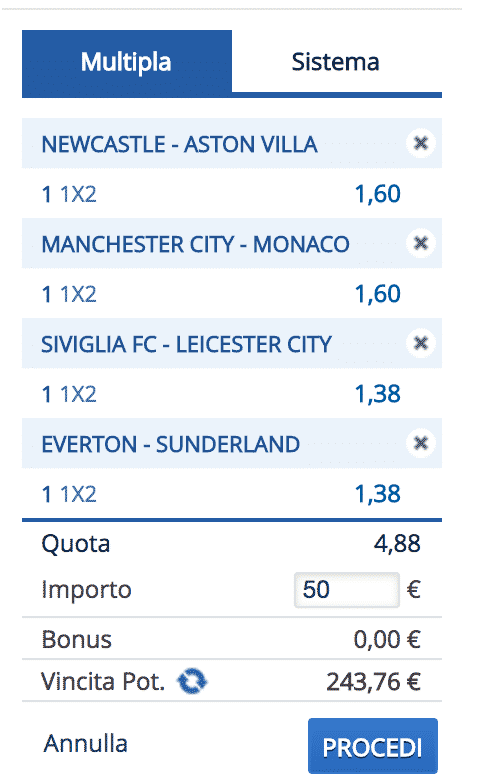The height and width of the screenshot is (778, 478).
Task: Switch to the Sistema tab
Action: pyautogui.click(x=336, y=62)
